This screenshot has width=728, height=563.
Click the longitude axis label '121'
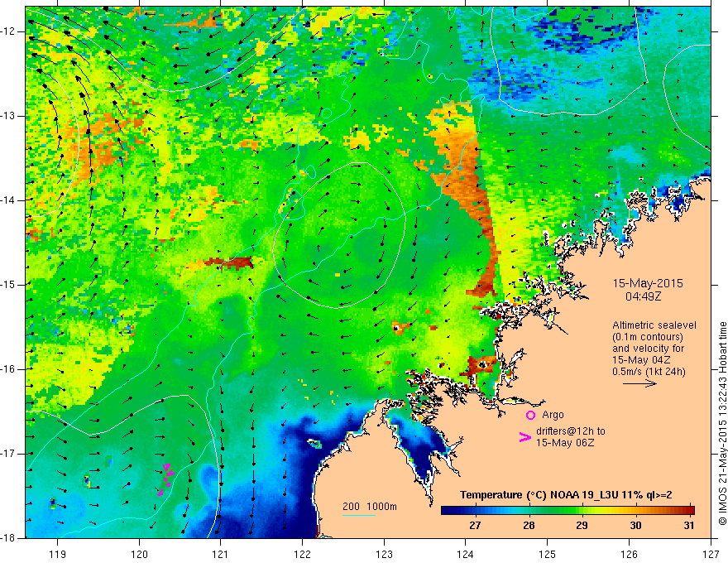pyautogui.click(x=221, y=554)
